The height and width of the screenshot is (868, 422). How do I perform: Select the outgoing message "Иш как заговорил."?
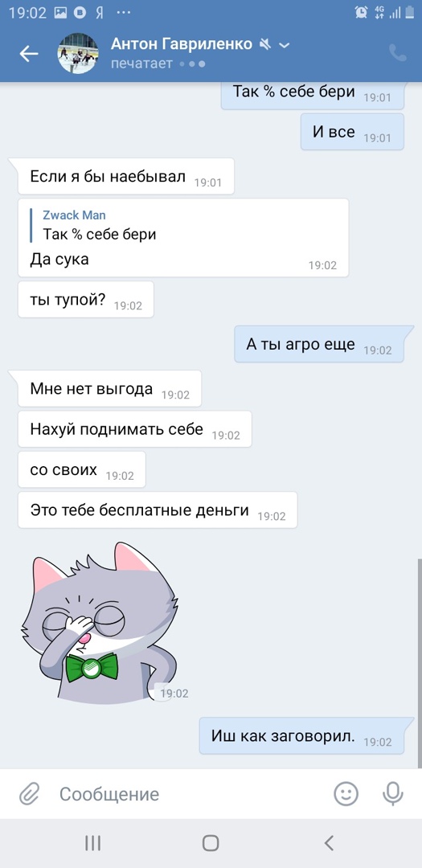coord(301,735)
